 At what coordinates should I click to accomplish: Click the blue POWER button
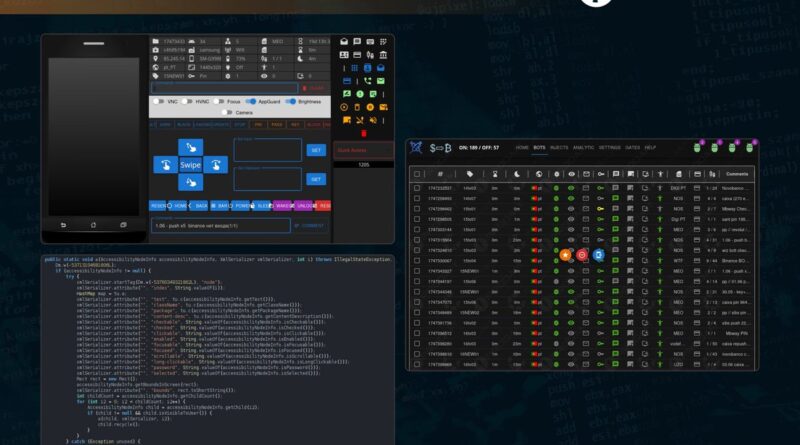[x=241, y=206]
